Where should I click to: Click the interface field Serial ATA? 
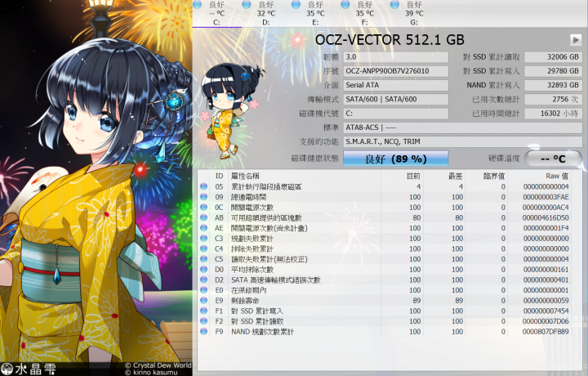click(396, 85)
